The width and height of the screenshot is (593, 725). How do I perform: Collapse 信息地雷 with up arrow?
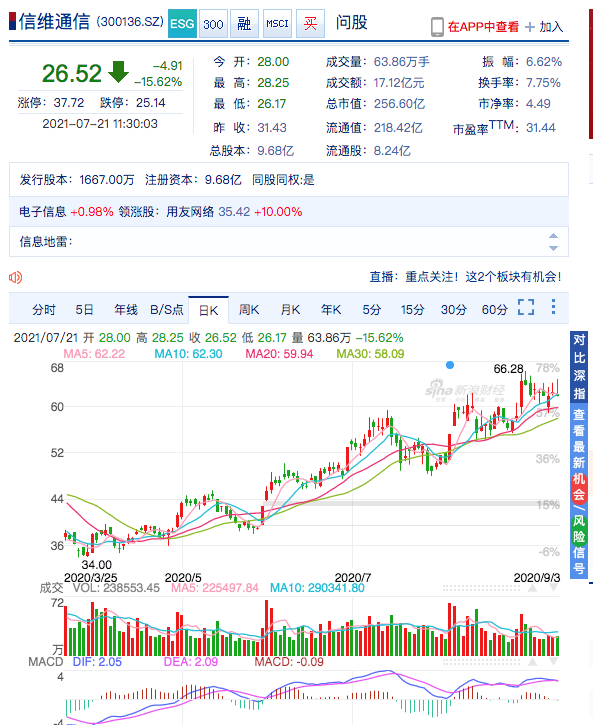click(x=553, y=236)
